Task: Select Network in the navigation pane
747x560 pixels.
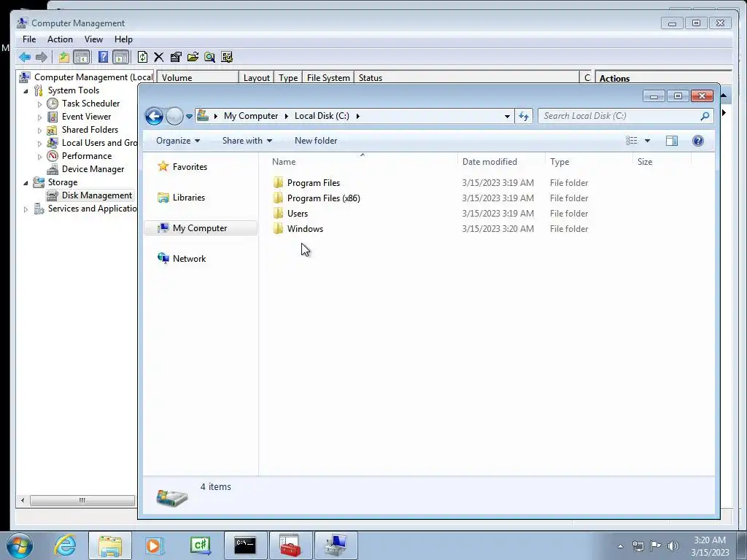Action: pyautogui.click(x=189, y=259)
